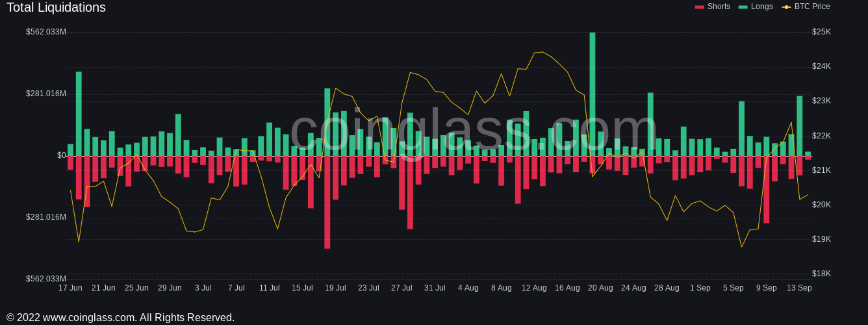Toggle the BTC Price series label
The image size is (868, 325).
[812, 6]
